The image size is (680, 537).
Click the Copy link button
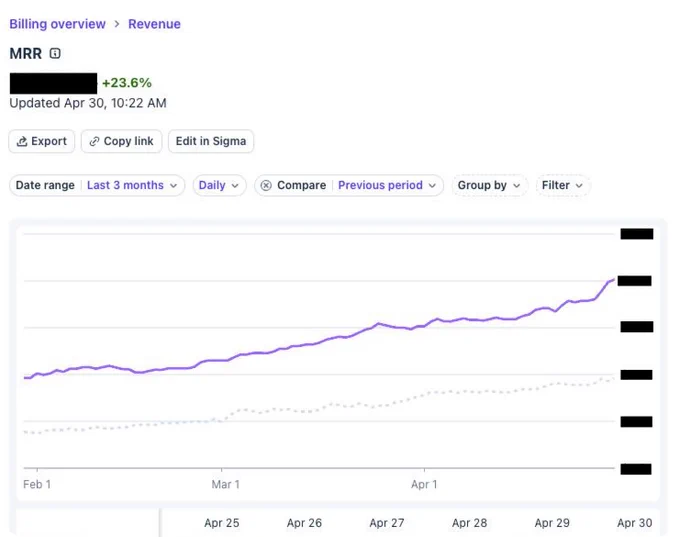(x=121, y=141)
